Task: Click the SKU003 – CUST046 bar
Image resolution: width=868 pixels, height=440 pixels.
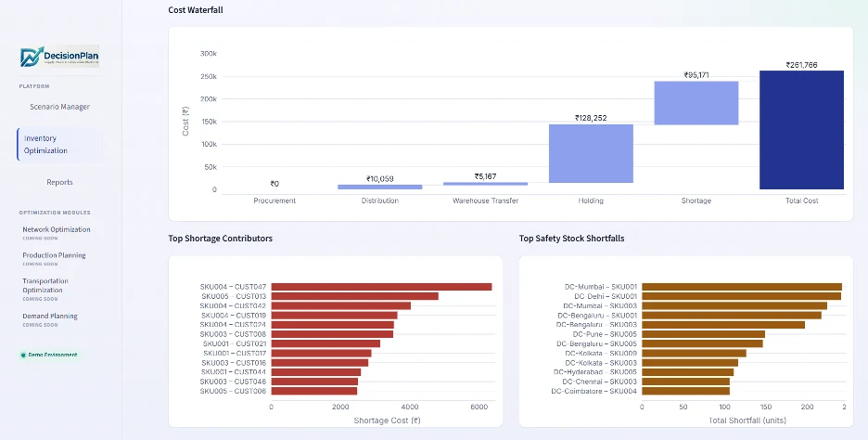Action: (314, 382)
